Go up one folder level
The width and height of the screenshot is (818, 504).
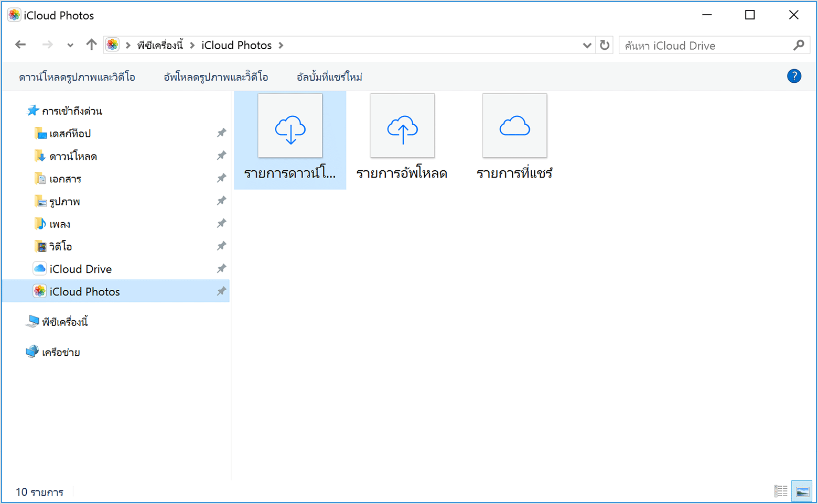tap(91, 45)
